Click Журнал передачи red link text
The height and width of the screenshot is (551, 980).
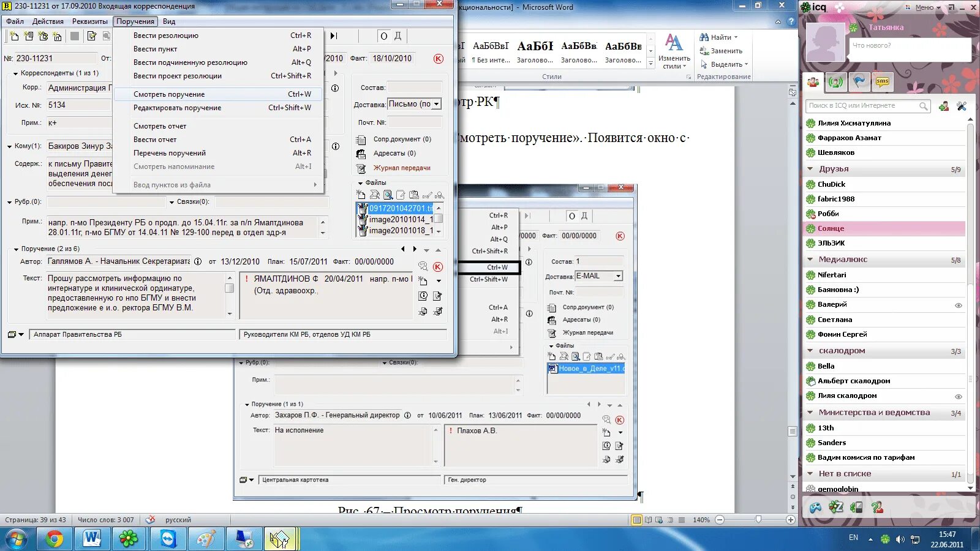point(402,168)
